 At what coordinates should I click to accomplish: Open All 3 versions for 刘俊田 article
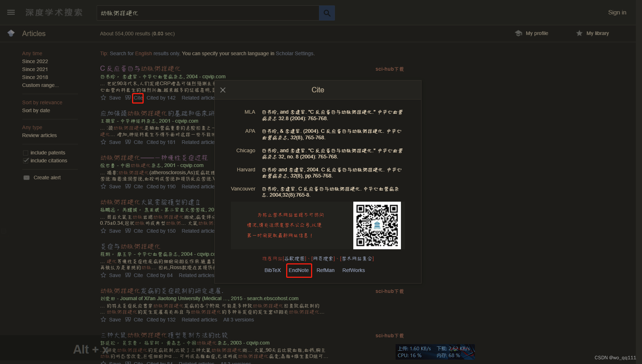click(239, 320)
